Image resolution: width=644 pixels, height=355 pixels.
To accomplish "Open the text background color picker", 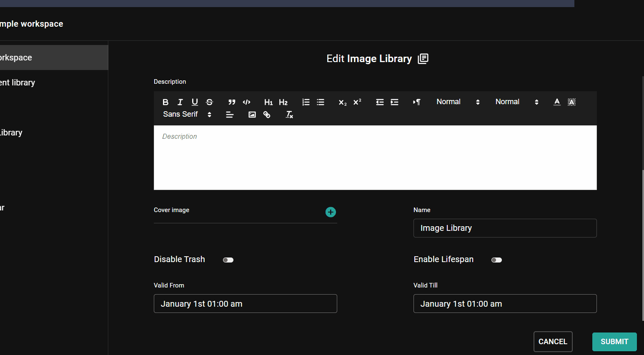I will (572, 102).
